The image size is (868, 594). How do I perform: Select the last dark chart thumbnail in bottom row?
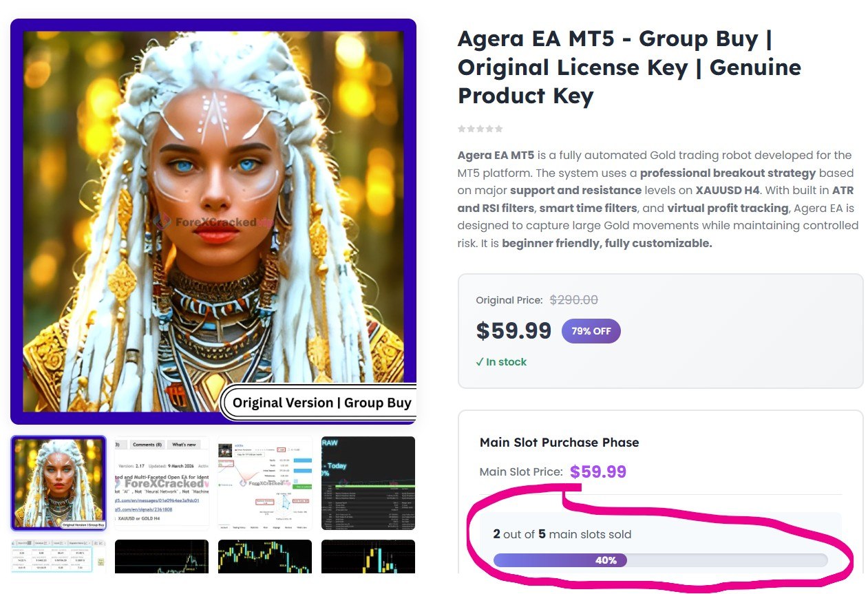[x=368, y=556]
